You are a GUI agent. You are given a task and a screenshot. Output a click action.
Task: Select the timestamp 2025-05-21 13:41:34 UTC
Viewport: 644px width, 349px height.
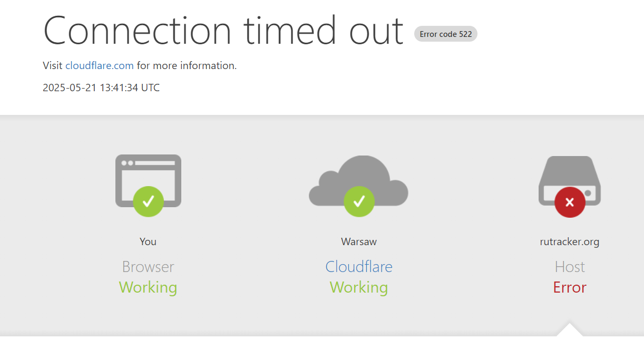(101, 88)
